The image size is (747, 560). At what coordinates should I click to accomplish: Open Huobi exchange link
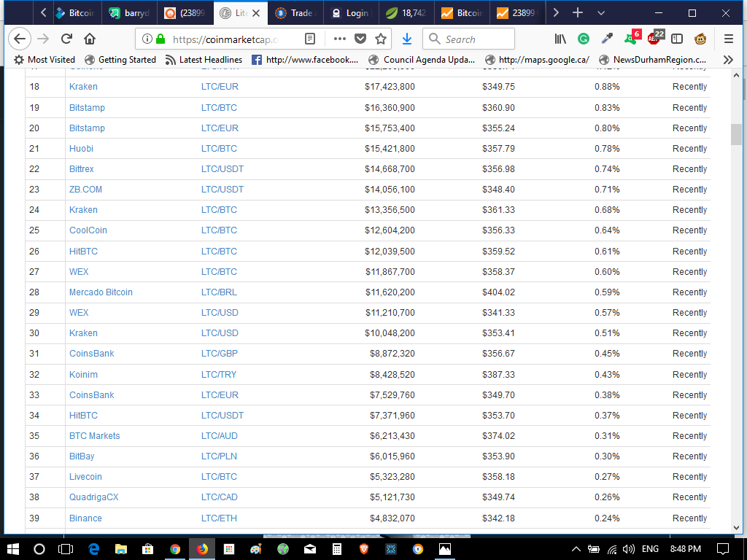coord(81,149)
